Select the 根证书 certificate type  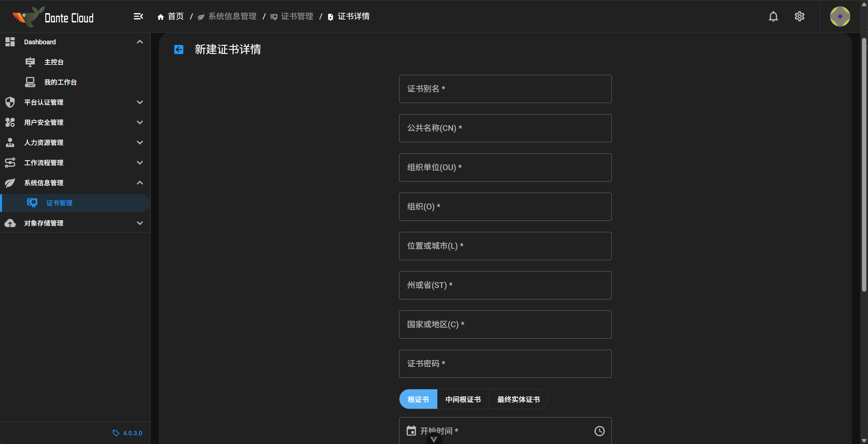tap(418, 399)
